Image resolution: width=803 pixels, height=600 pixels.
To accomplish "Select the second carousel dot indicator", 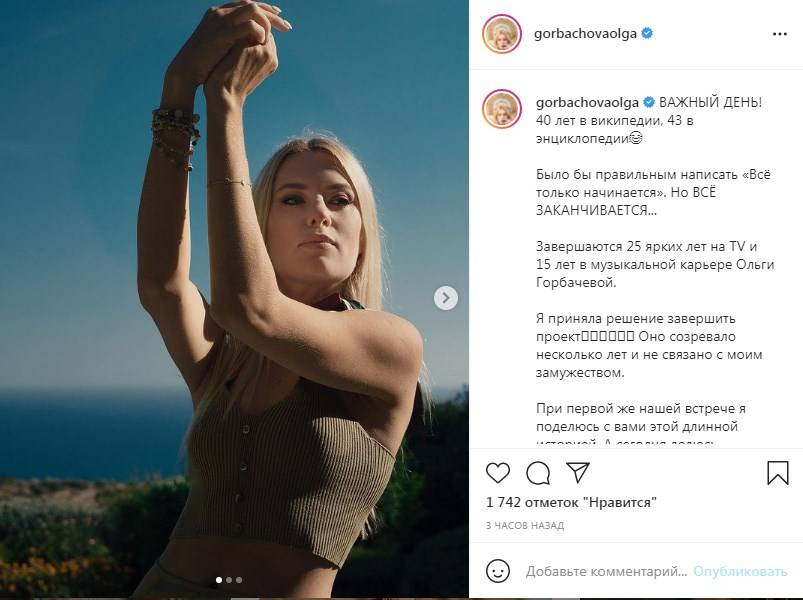I will [228, 579].
